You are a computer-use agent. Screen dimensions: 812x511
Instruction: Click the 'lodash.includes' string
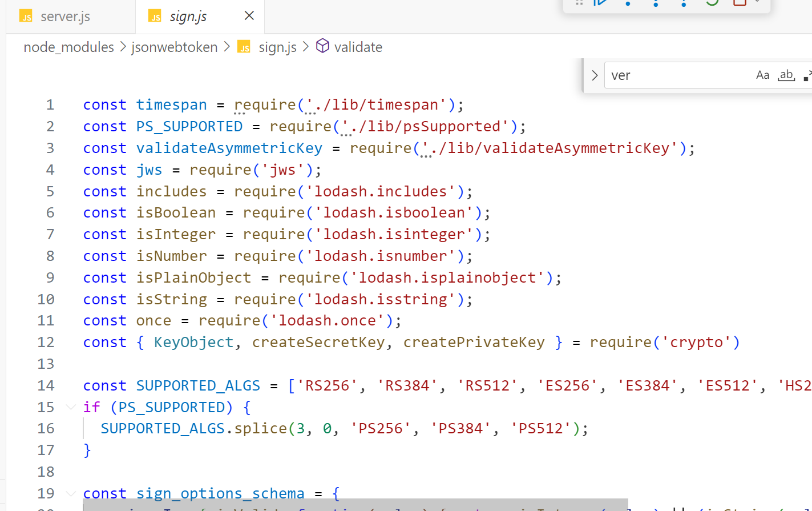381,191
